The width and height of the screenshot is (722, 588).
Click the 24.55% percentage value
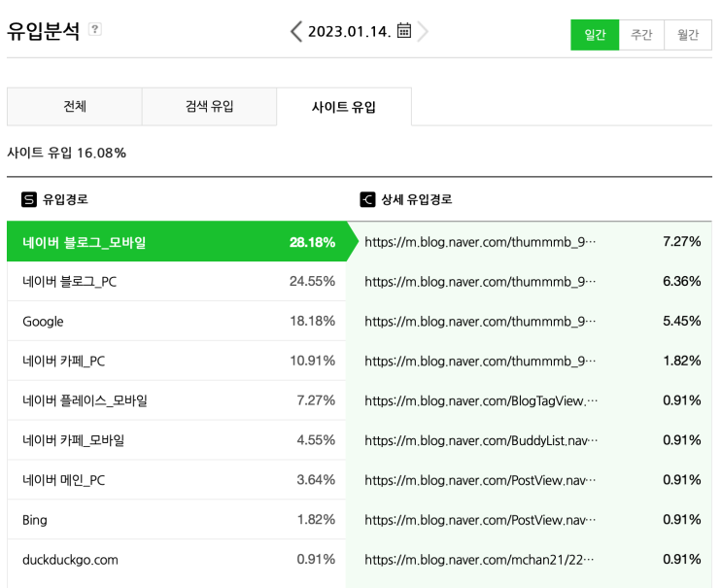point(312,281)
